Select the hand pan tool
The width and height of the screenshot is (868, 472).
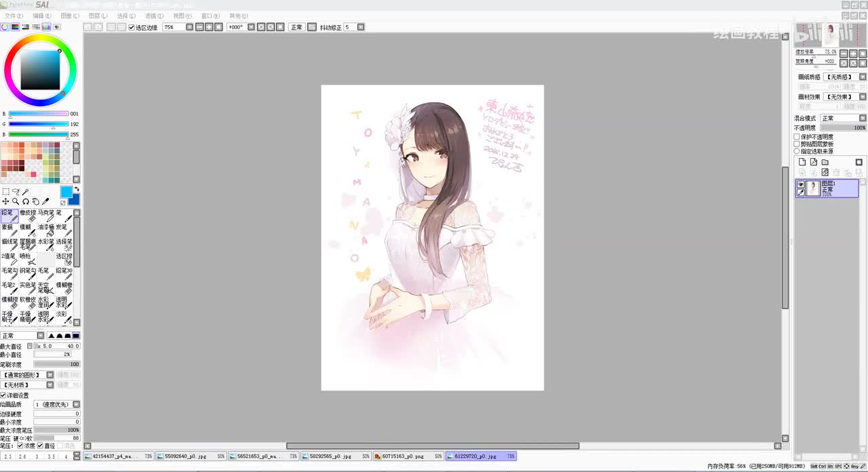point(35,201)
